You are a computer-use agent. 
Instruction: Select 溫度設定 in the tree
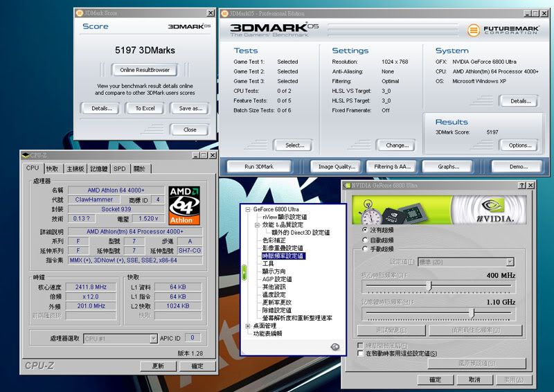point(274,295)
